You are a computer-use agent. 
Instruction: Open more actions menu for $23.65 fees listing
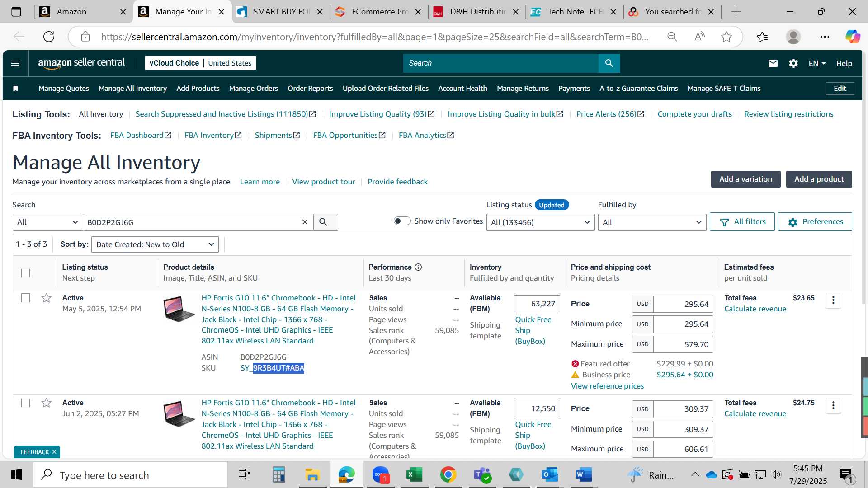pyautogui.click(x=833, y=300)
